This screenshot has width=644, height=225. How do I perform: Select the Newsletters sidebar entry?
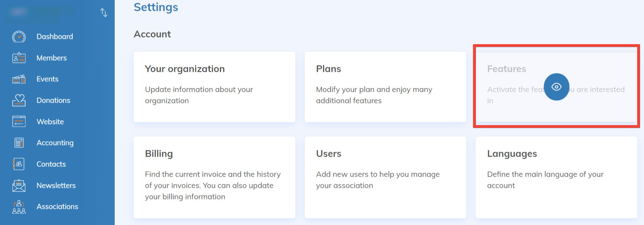[56, 185]
